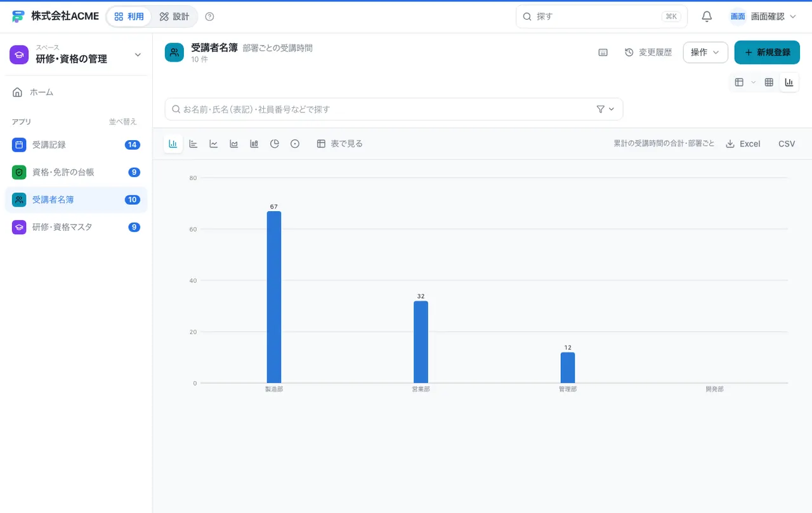Click the 新規登録 button
This screenshot has width=812, height=513.
(767, 53)
